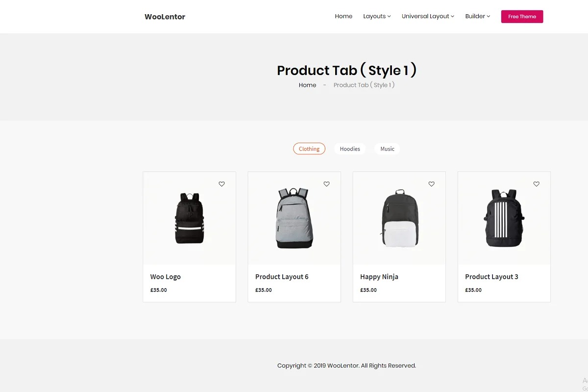The width and height of the screenshot is (588, 392).
Task: Go to Home in the navigation bar
Action: 343,16
